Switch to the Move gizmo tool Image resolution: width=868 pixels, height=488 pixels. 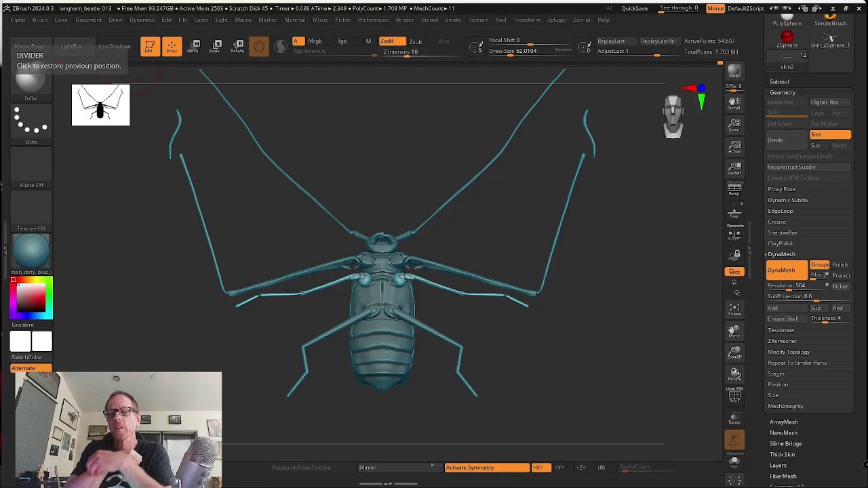click(195, 46)
